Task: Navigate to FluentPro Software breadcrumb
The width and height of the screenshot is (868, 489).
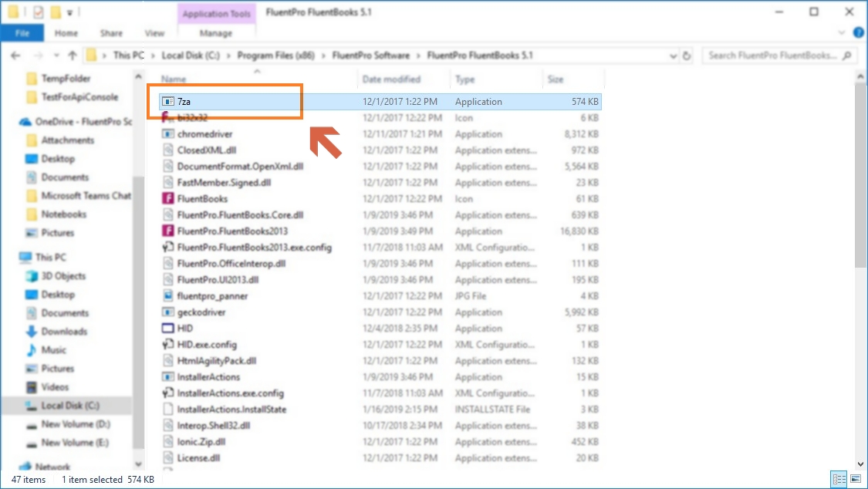Action: pos(371,56)
